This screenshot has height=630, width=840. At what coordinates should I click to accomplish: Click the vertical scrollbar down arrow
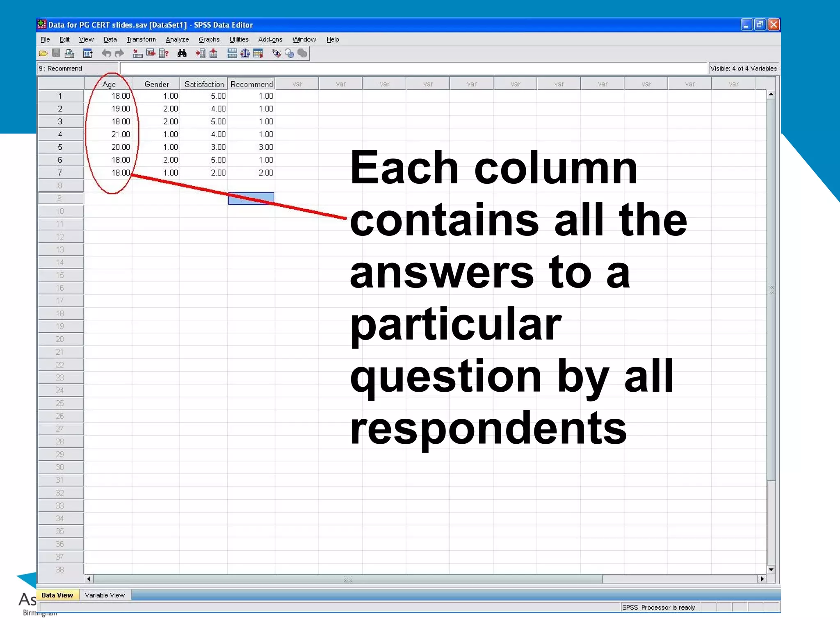771,569
